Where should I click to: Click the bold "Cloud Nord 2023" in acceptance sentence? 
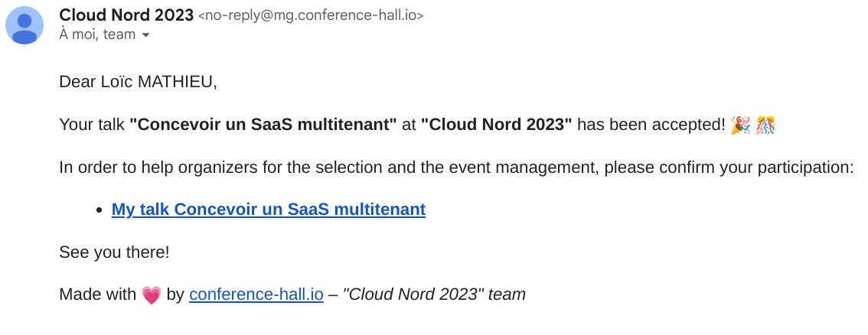pos(496,125)
